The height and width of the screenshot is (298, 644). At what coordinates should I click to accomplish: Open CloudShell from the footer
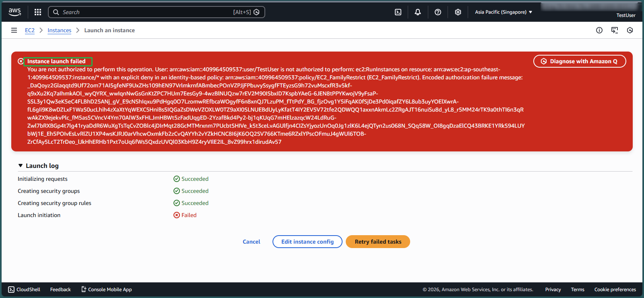pyautogui.click(x=24, y=290)
